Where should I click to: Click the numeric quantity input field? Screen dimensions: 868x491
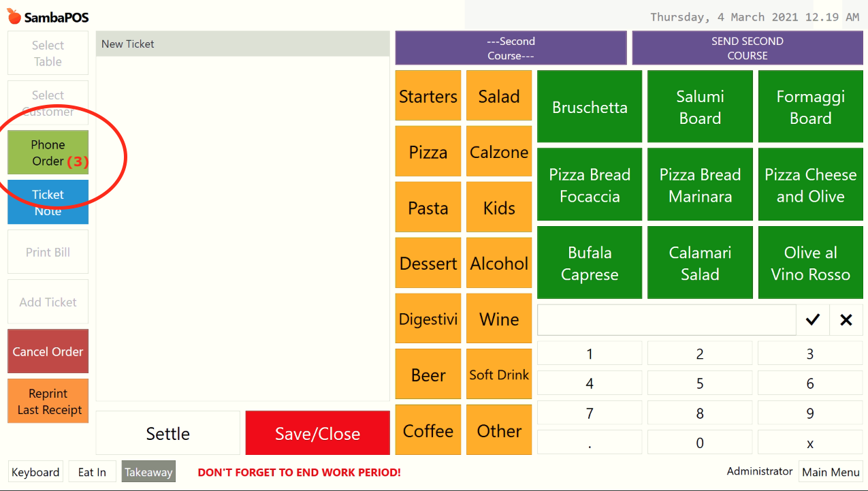666,320
